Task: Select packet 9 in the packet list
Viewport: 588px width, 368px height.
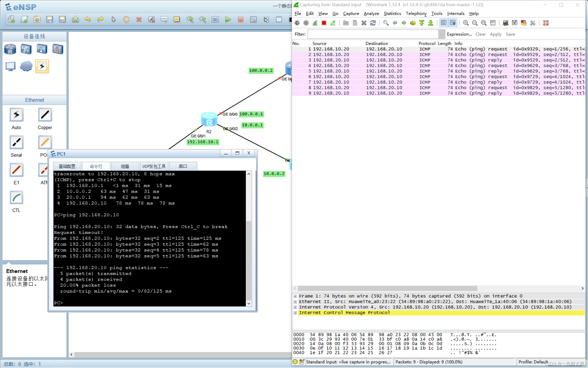Action: click(x=438, y=93)
